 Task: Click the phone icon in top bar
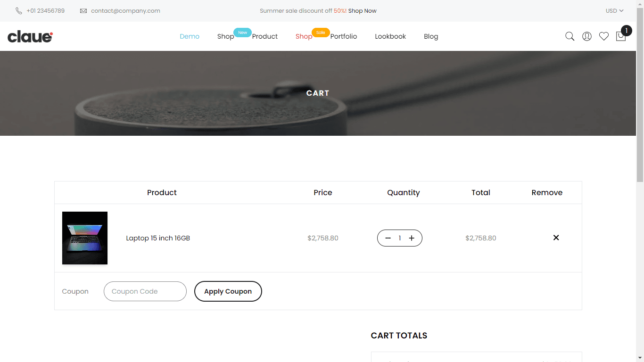(19, 11)
